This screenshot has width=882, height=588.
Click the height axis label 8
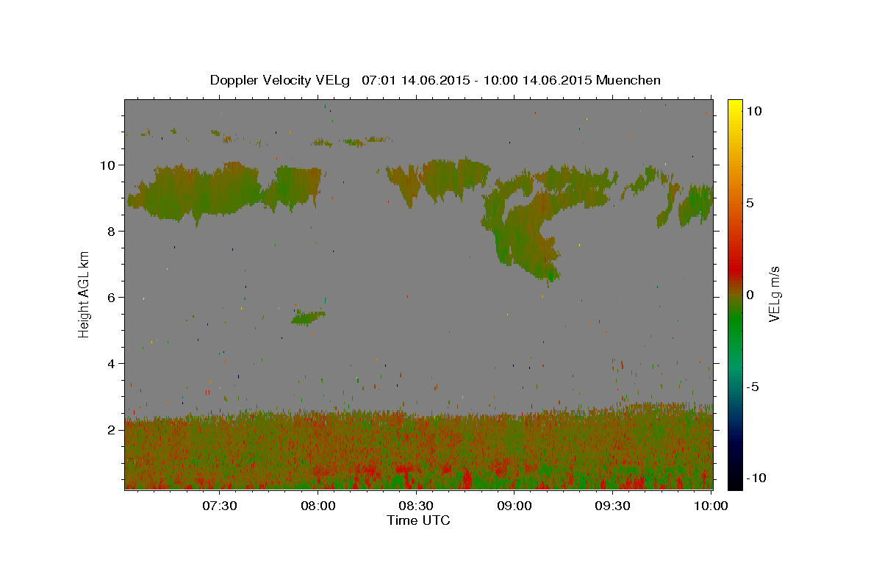pos(112,231)
